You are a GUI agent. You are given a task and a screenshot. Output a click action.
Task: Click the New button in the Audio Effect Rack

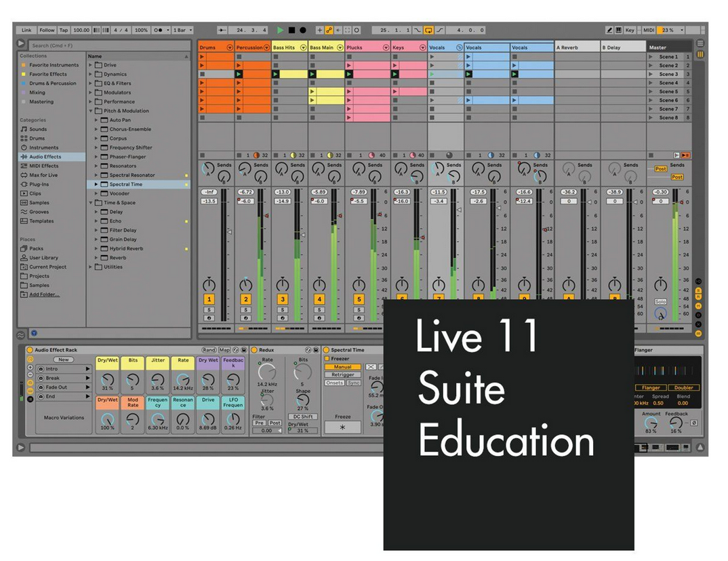click(62, 359)
